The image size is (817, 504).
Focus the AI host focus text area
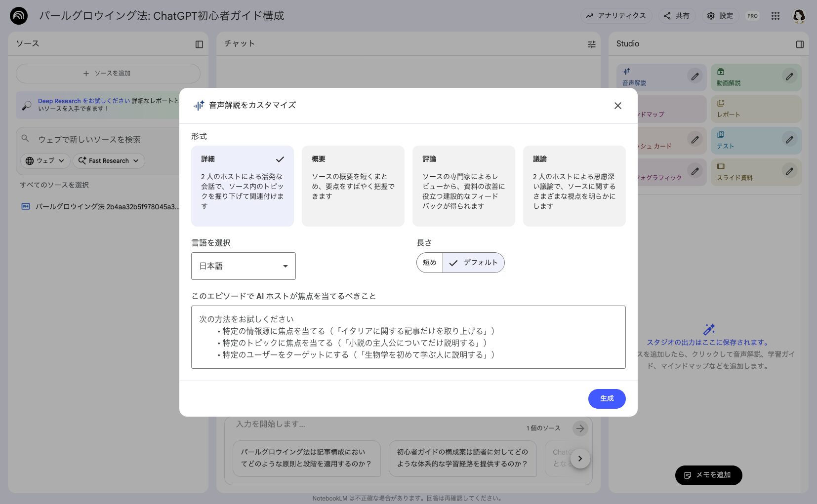pyautogui.click(x=408, y=337)
